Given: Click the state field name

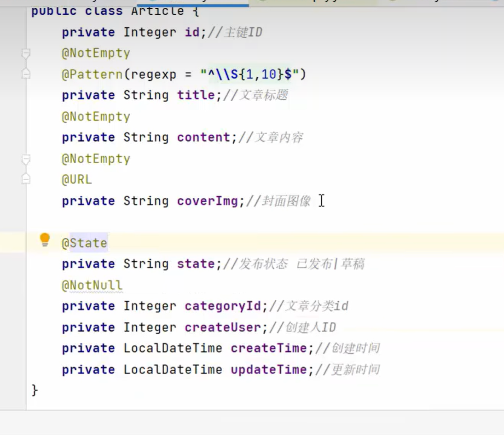Looking at the screenshot, I should click(x=196, y=264).
